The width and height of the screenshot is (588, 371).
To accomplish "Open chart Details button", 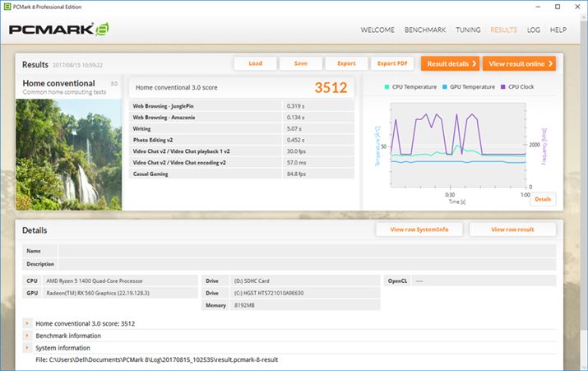I will tap(543, 199).
